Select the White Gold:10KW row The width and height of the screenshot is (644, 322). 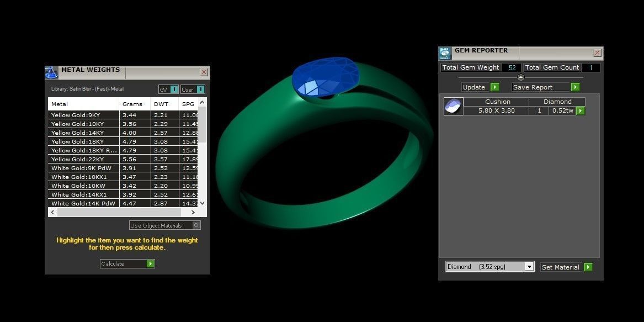tap(123, 186)
